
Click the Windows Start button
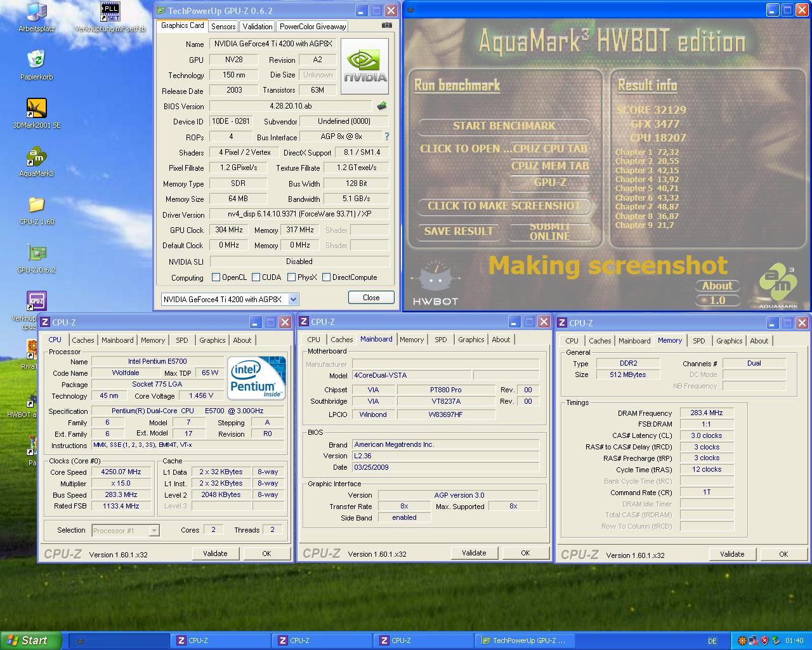tap(31, 640)
